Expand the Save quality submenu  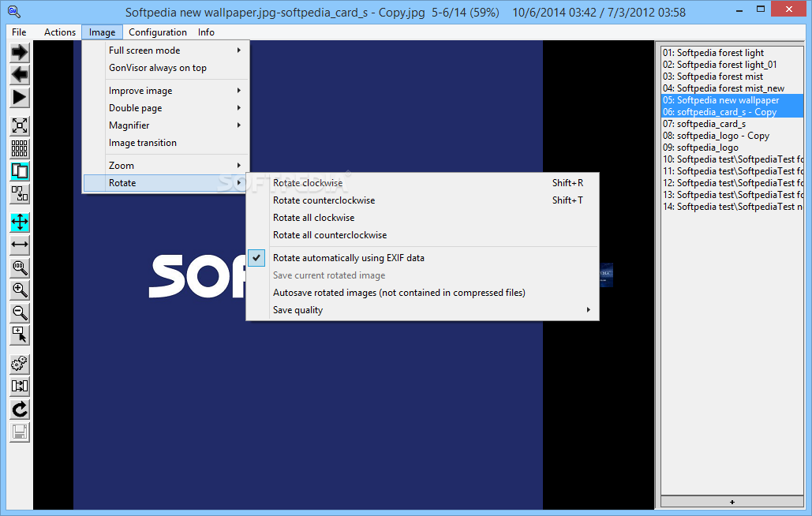click(423, 310)
